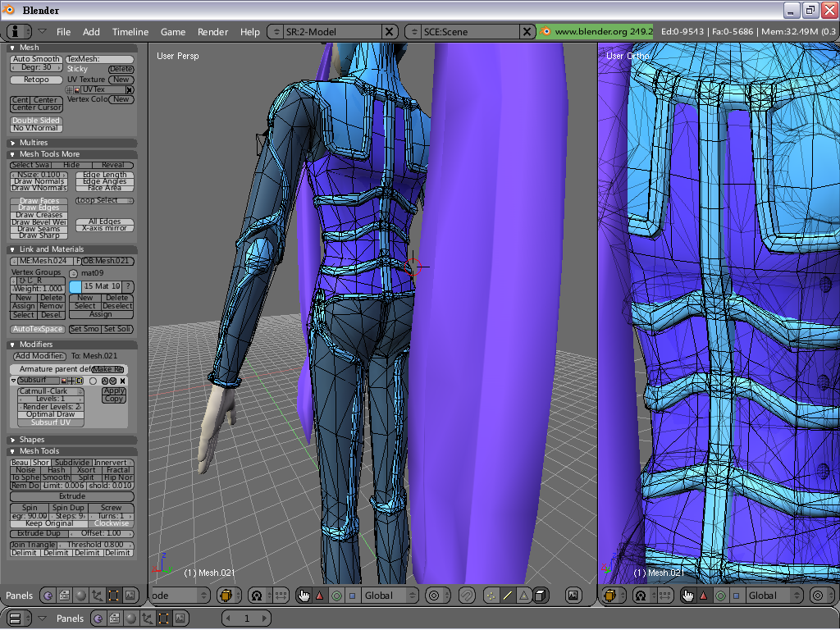This screenshot has width=840, height=630.
Task: Open the Render menu
Action: pyautogui.click(x=212, y=32)
